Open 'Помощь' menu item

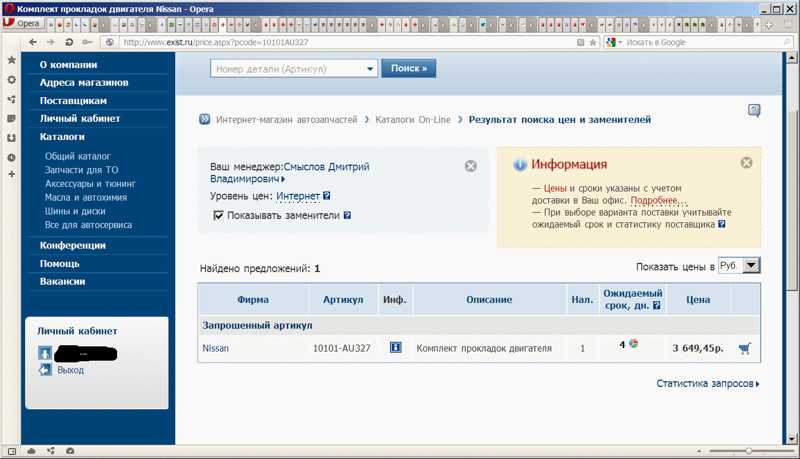pyautogui.click(x=60, y=264)
